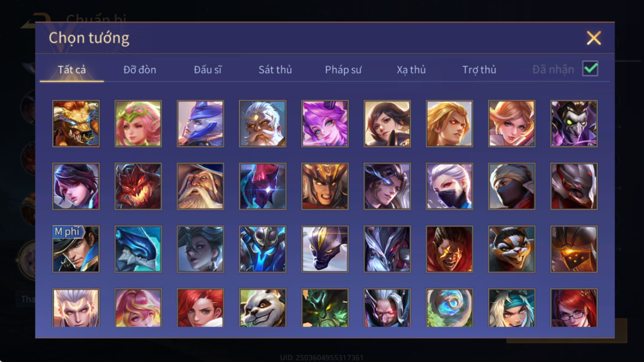Switch to the Trợ thủ tab
Viewport: 644px width, 362px height.
click(x=479, y=70)
